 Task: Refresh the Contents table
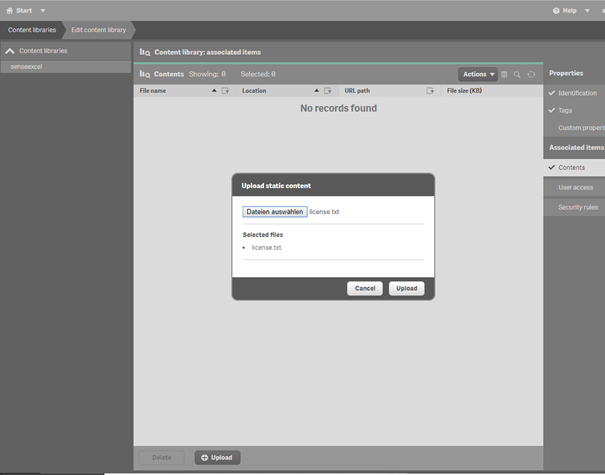(x=531, y=74)
